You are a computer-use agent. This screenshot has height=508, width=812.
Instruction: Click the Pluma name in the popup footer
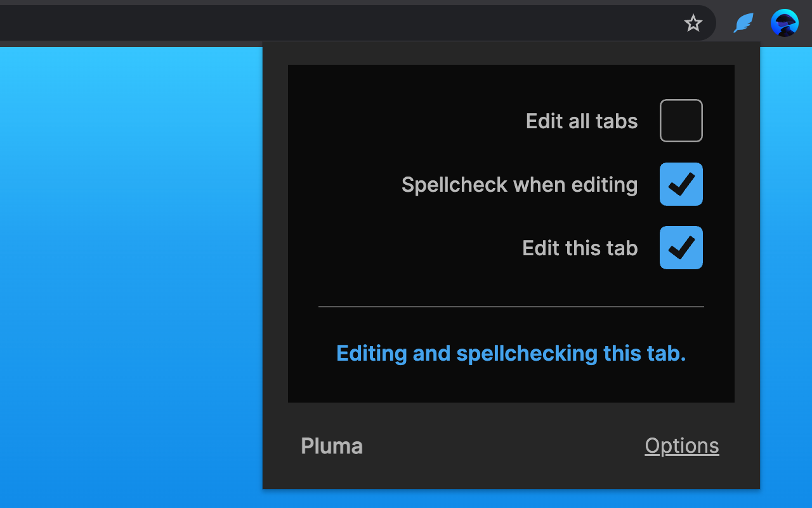[x=332, y=446]
